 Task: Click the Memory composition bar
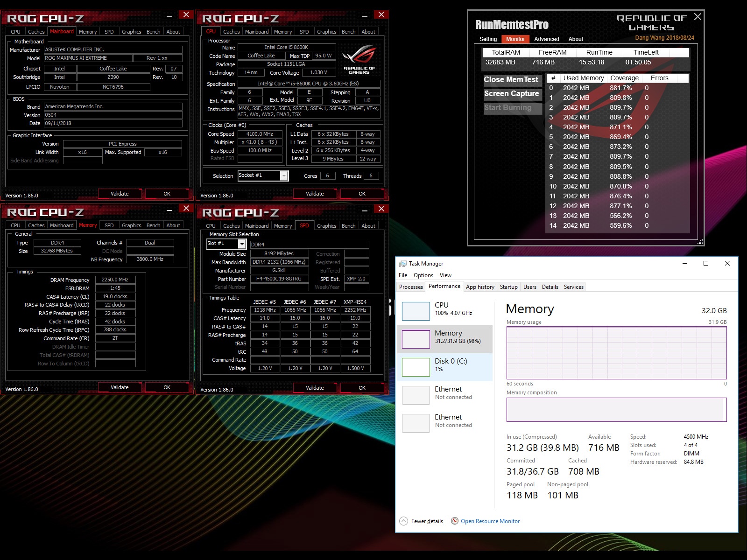(x=617, y=410)
